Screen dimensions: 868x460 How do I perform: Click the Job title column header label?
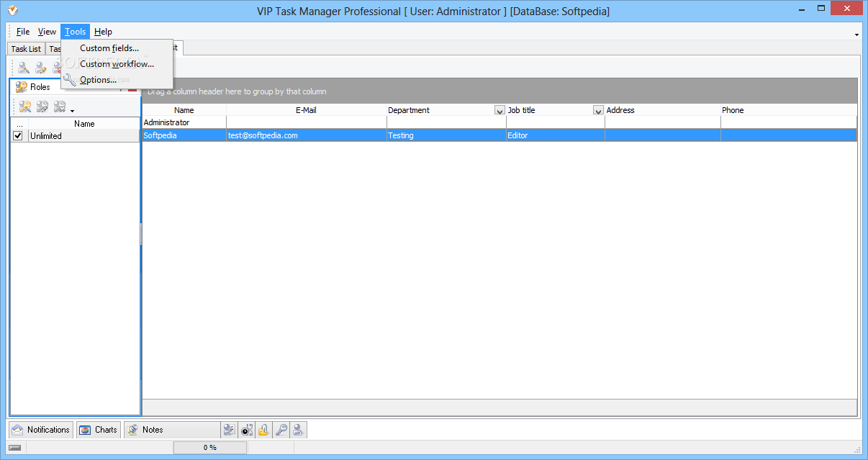click(x=522, y=110)
